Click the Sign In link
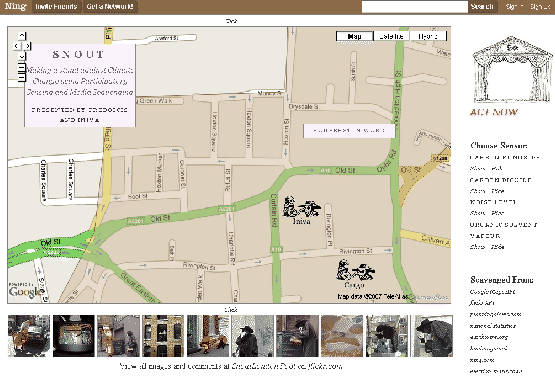The width and height of the screenshot is (555, 377). [514, 7]
